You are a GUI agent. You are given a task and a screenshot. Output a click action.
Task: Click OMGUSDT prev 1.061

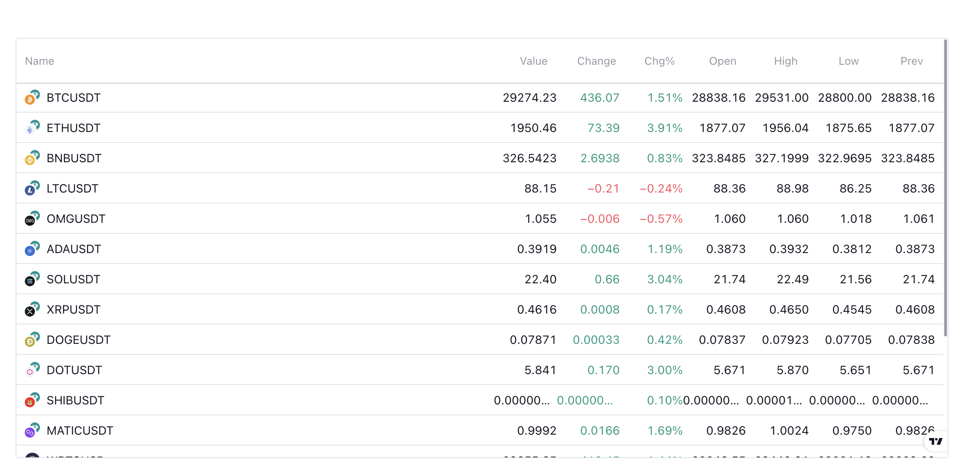pyautogui.click(x=919, y=219)
